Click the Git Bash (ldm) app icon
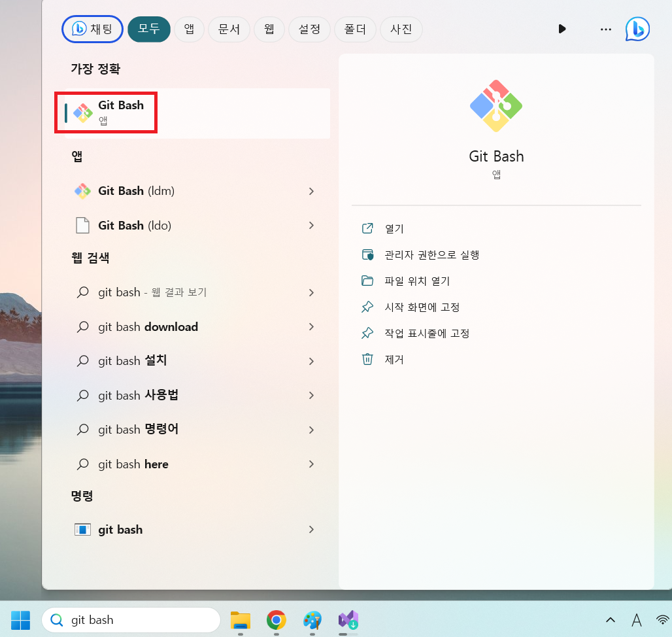The width and height of the screenshot is (672, 637). click(x=83, y=191)
